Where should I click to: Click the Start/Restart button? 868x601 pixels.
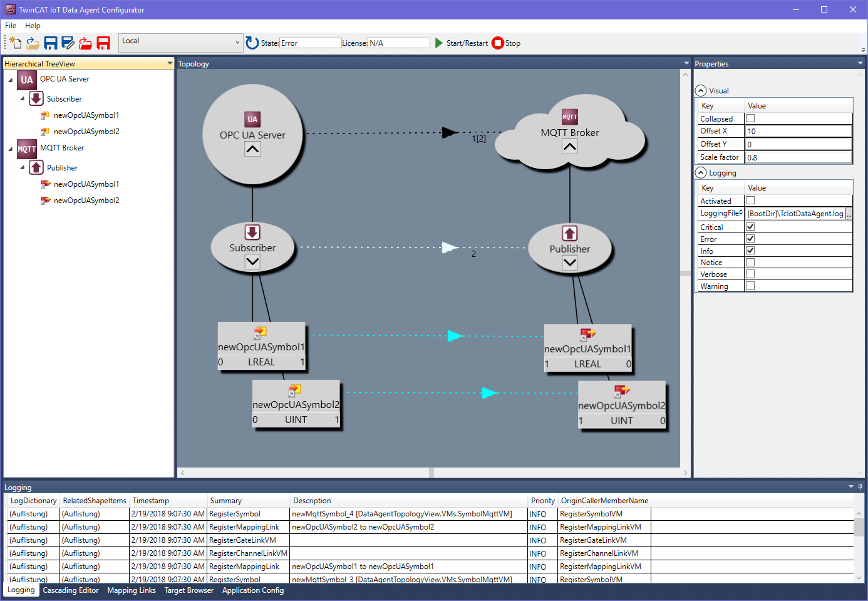tap(461, 43)
